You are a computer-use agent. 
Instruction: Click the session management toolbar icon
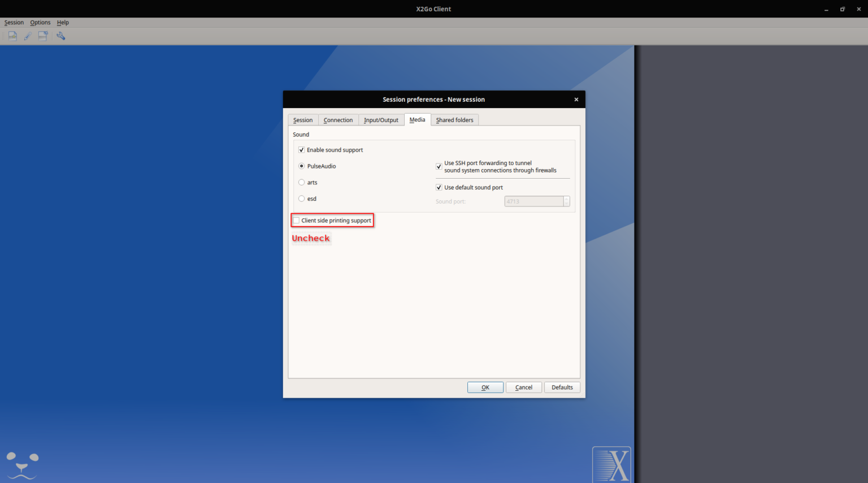[43, 36]
